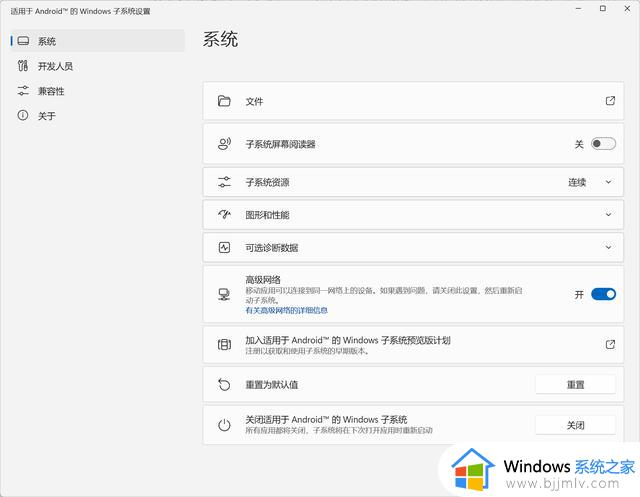Click the 子系统资源 sliders icon
Viewport: 640px width, 497px height.
[x=224, y=182]
